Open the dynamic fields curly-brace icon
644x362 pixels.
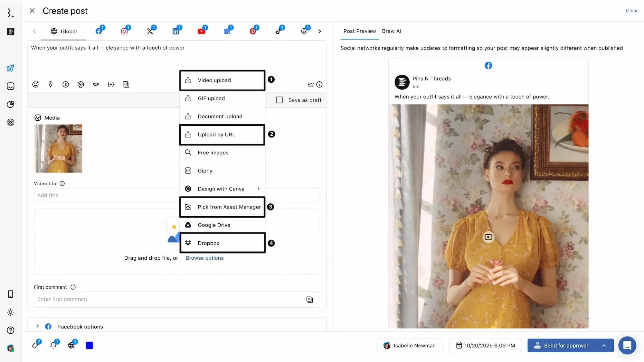[x=111, y=84]
